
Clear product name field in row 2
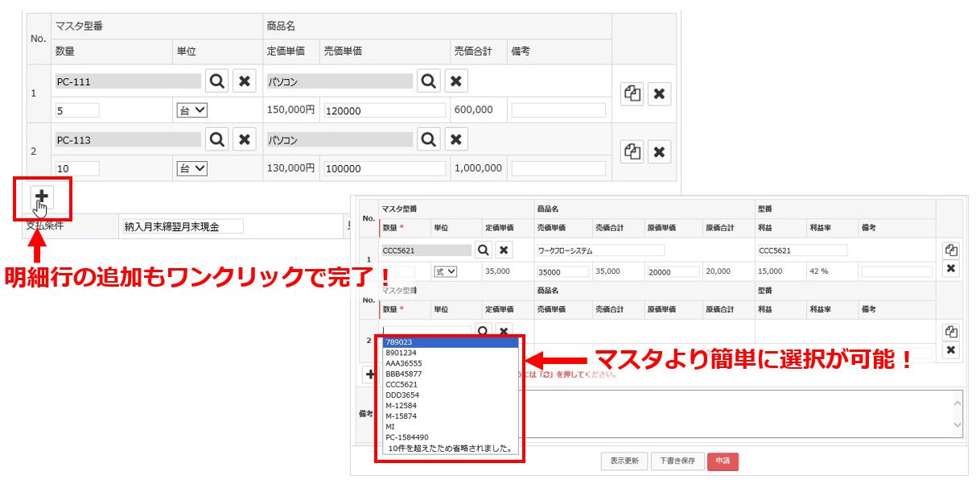(455, 140)
